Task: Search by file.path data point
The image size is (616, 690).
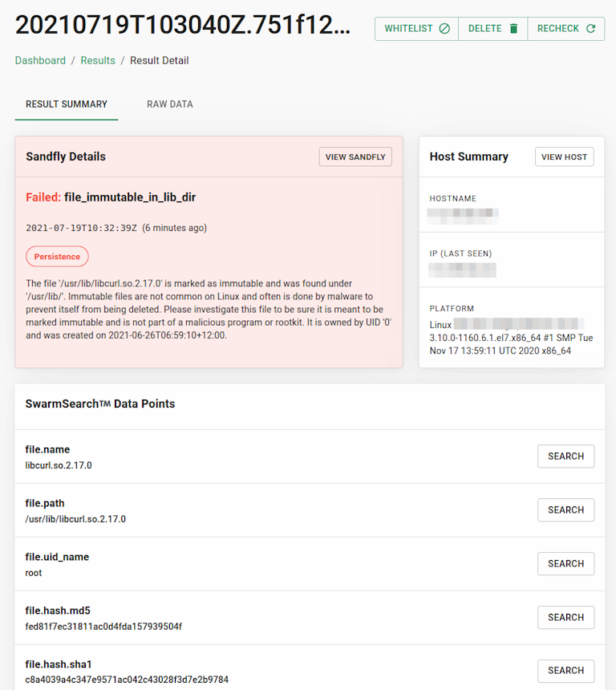Action: (x=565, y=510)
